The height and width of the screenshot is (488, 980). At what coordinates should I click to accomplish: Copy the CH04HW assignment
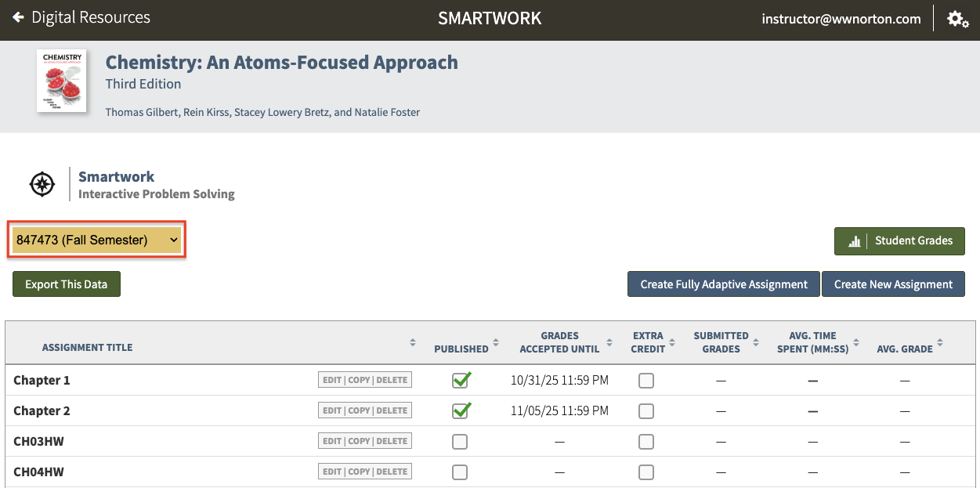(x=359, y=472)
